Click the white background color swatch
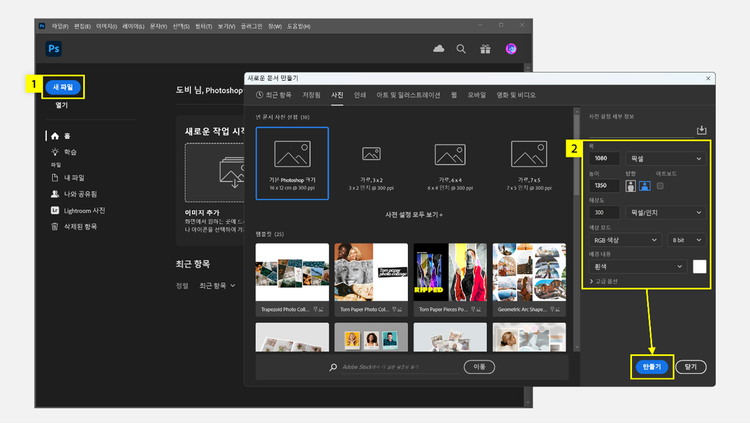The width and height of the screenshot is (750, 423). 699,267
